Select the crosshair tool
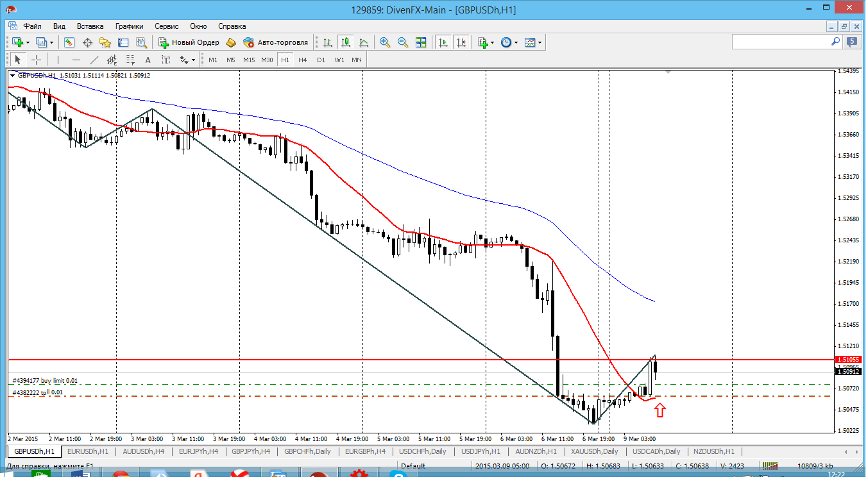 pyautogui.click(x=37, y=60)
